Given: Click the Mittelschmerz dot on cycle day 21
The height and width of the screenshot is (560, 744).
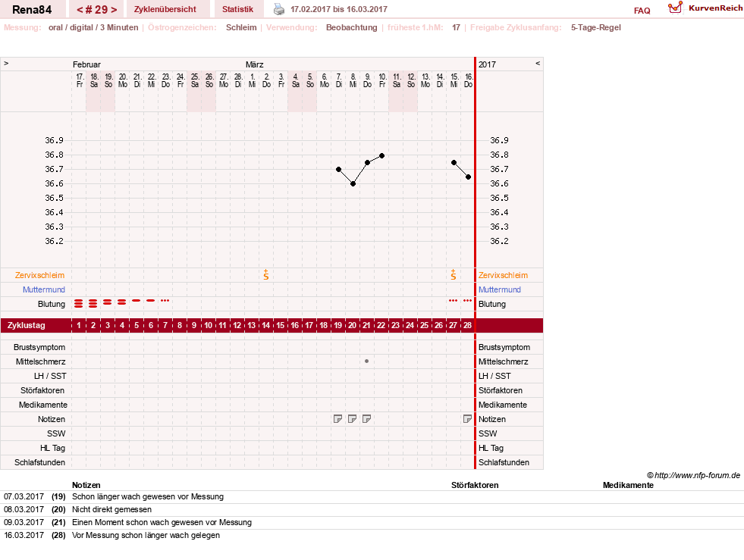Looking at the screenshot, I should point(367,361).
